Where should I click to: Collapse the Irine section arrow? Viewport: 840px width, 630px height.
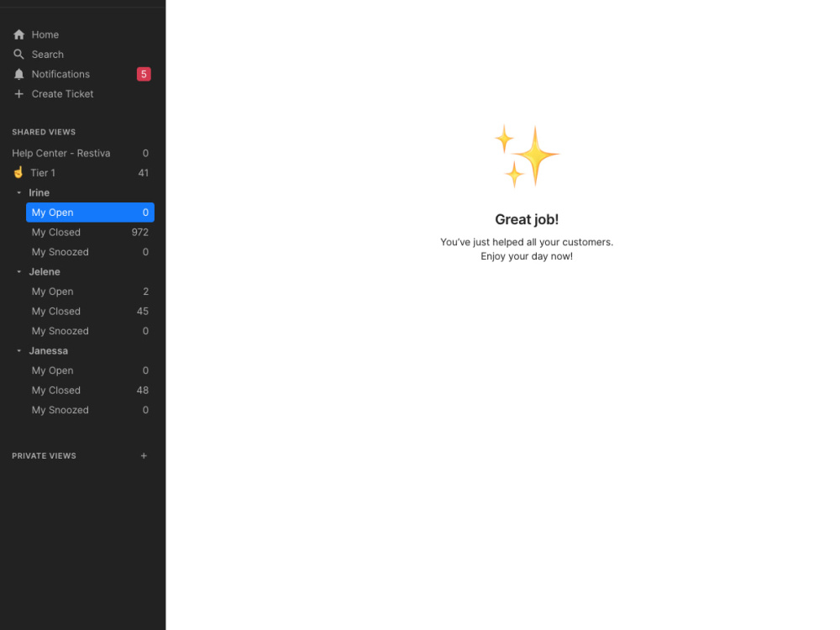click(18, 192)
